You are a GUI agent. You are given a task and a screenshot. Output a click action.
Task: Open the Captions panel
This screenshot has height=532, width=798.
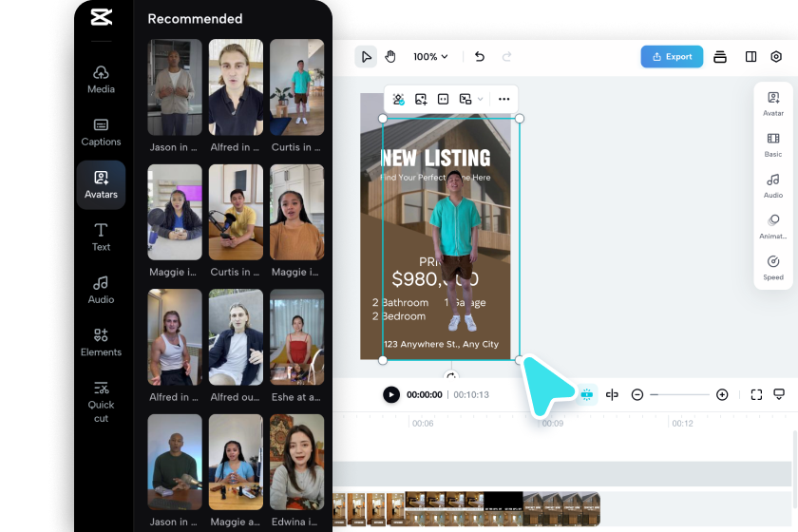(x=101, y=132)
